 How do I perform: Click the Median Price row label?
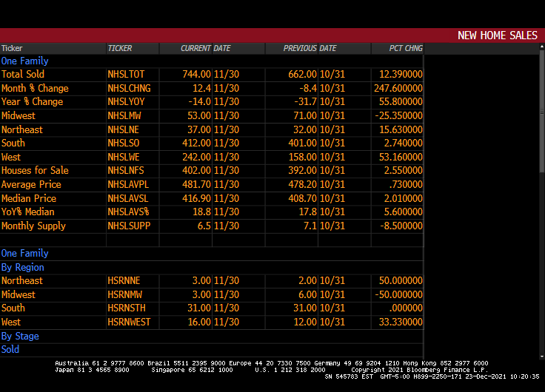(29, 198)
